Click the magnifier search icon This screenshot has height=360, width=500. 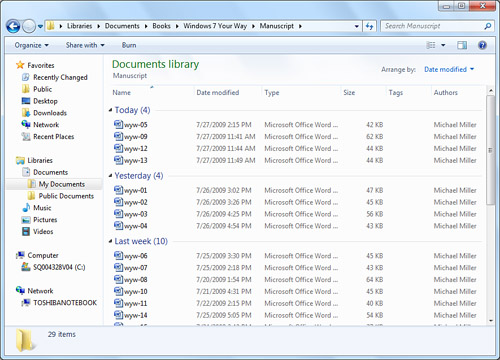click(x=488, y=26)
